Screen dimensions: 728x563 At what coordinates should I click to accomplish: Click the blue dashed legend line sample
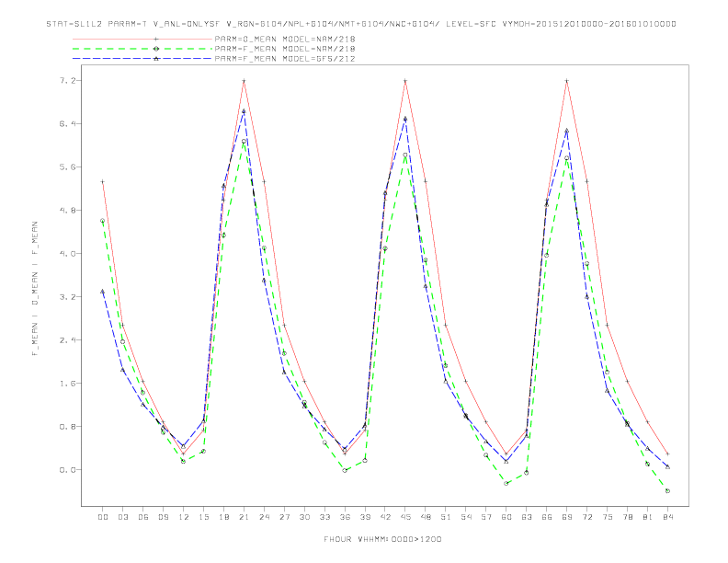(x=142, y=59)
